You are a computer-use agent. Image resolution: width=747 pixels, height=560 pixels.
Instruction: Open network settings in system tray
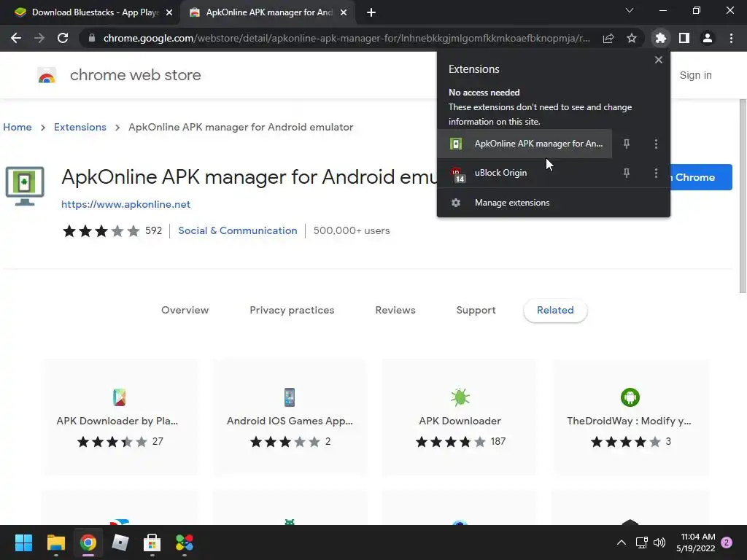(x=641, y=542)
